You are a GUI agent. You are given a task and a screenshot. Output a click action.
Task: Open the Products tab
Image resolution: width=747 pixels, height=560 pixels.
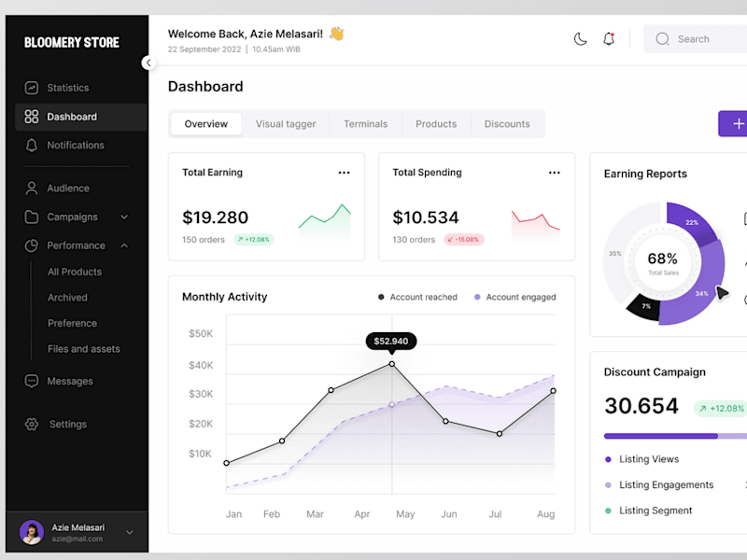pyautogui.click(x=436, y=124)
